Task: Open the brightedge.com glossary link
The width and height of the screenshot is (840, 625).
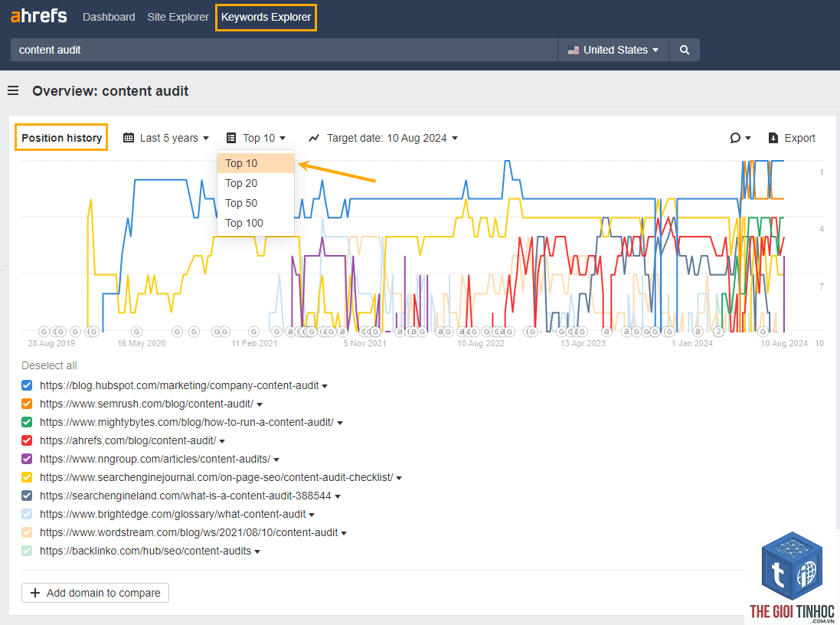Action: click(x=173, y=514)
